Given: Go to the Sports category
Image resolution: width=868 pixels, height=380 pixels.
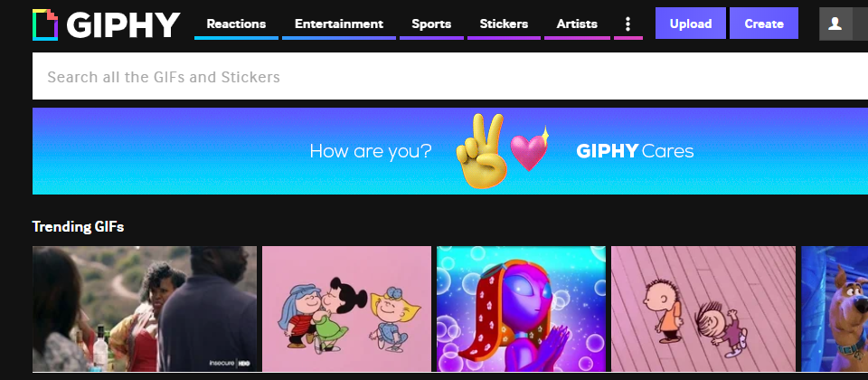Looking at the screenshot, I should click(431, 24).
